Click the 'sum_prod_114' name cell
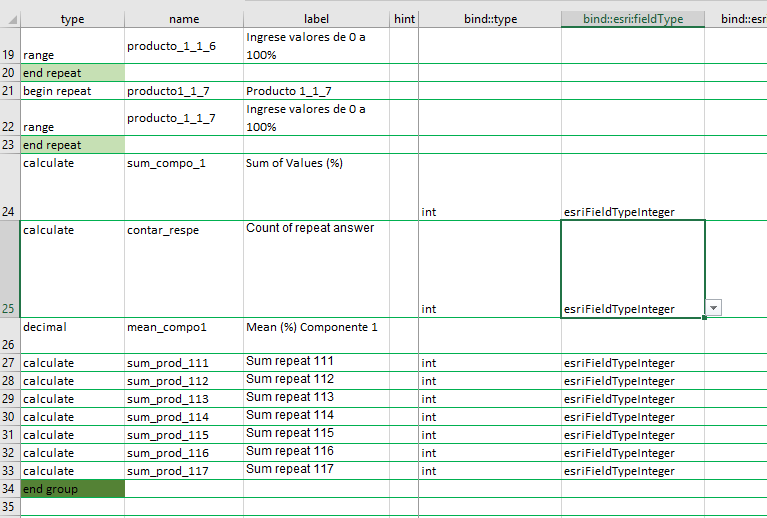This screenshot has width=767, height=518. coord(184,417)
